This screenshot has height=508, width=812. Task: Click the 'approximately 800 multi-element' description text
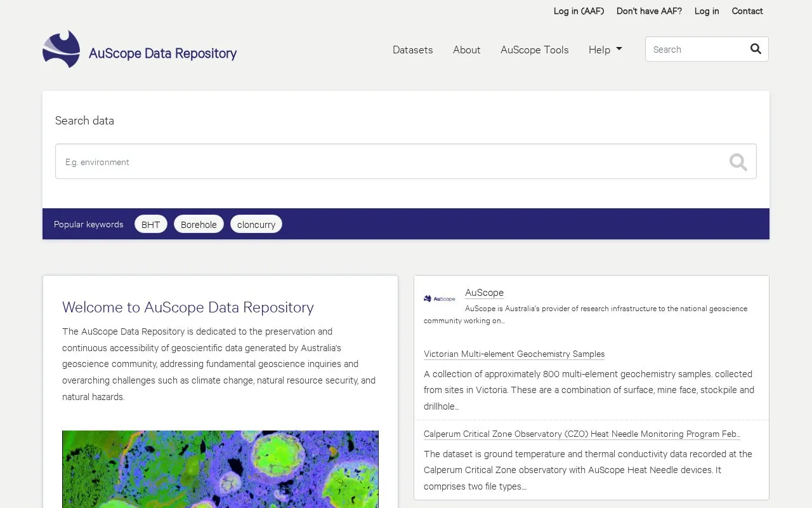(x=589, y=390)
